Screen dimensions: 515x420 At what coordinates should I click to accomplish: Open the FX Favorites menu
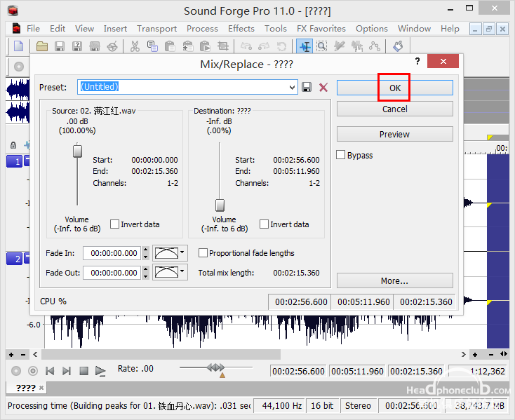click(321, 29)
